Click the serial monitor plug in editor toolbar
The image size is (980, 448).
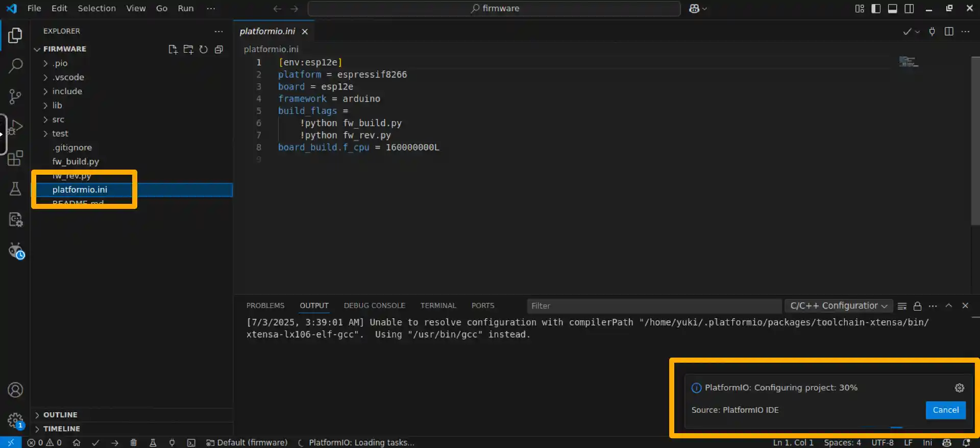(932, 31)
